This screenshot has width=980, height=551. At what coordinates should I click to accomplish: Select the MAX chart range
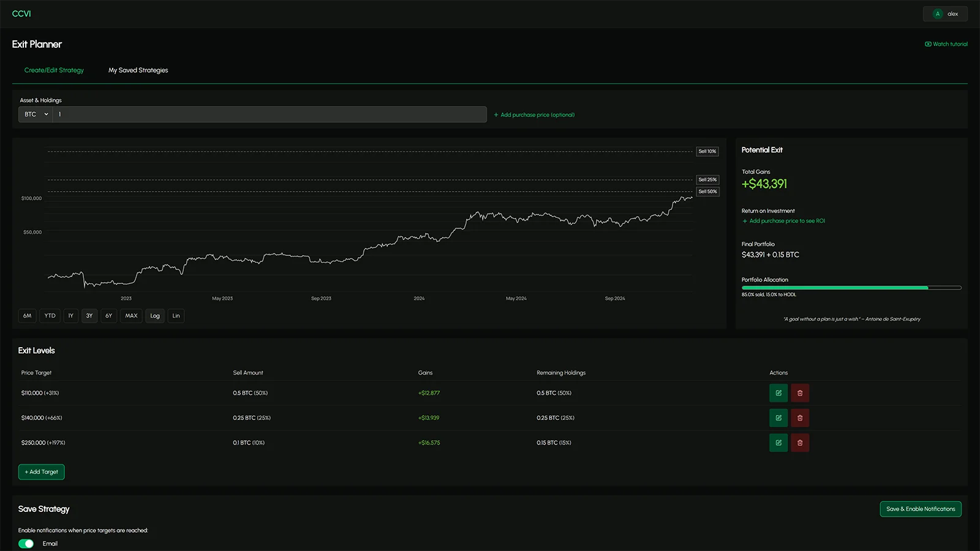point(131,316)
